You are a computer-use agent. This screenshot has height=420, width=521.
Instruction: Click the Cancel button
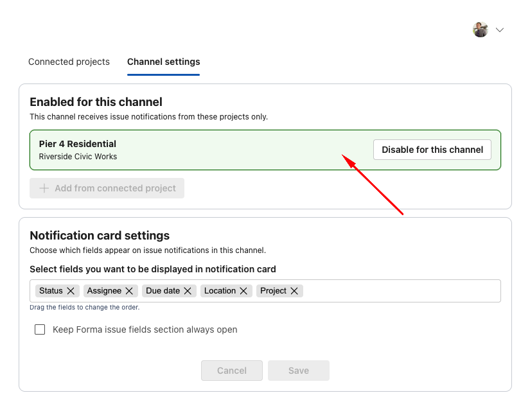232,371
